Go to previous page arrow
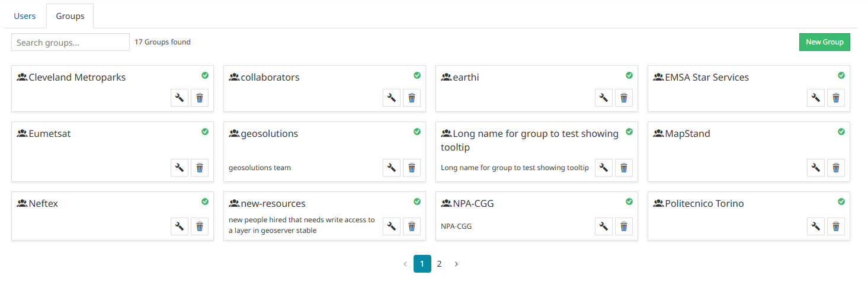Screen dimensions: 868x291 click(405, 264)
